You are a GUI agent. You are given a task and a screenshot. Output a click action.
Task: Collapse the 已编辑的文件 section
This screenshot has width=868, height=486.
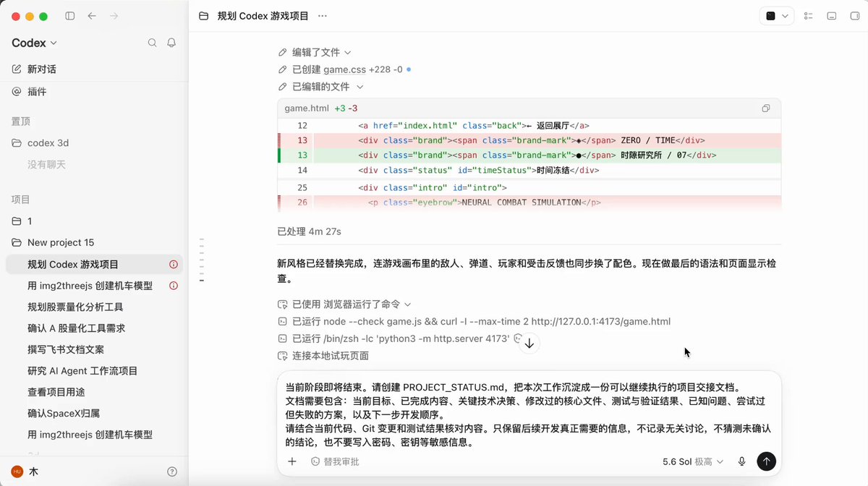coord(320,87)
